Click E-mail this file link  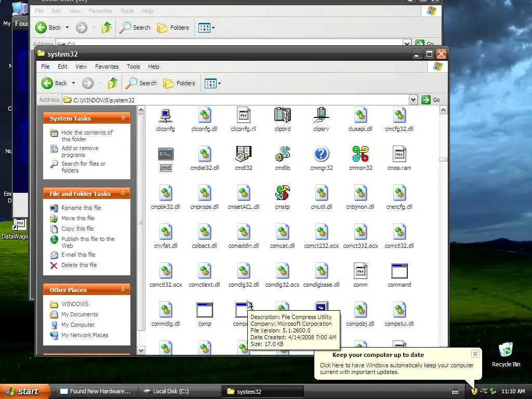click(x=78, y=255)
